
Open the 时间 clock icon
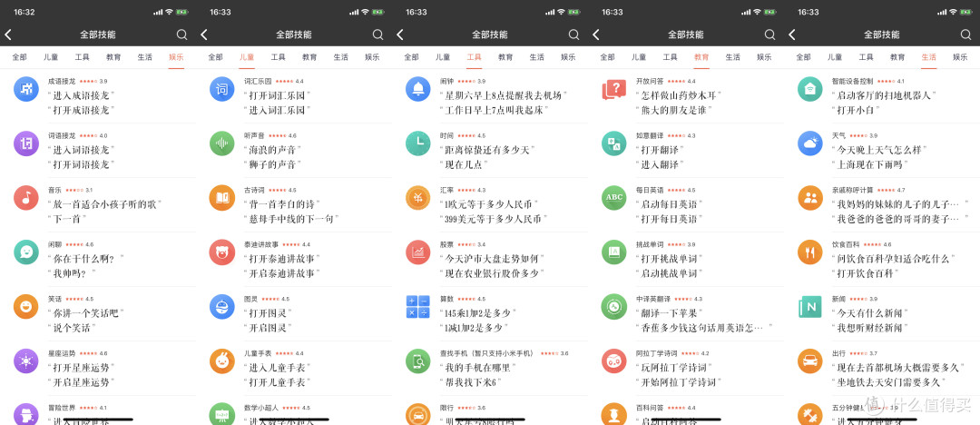tap(417, 143)
